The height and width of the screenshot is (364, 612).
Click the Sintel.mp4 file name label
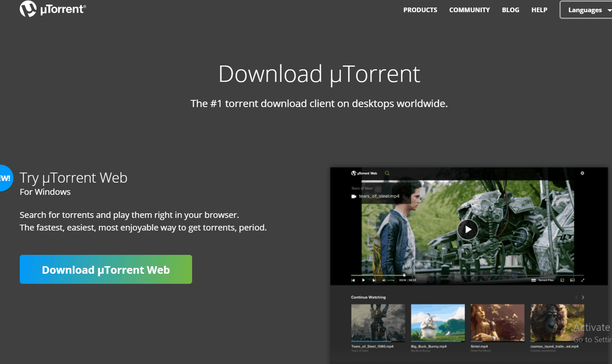click(479, 346)
